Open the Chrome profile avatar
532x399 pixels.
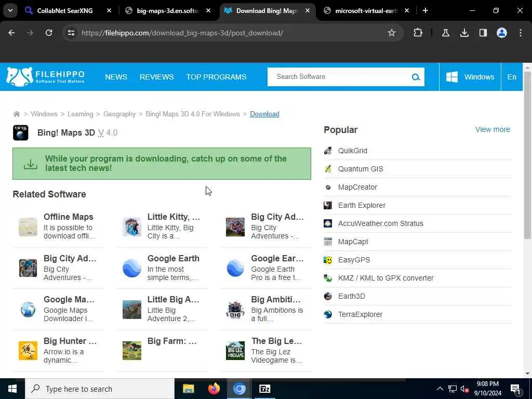502,33
